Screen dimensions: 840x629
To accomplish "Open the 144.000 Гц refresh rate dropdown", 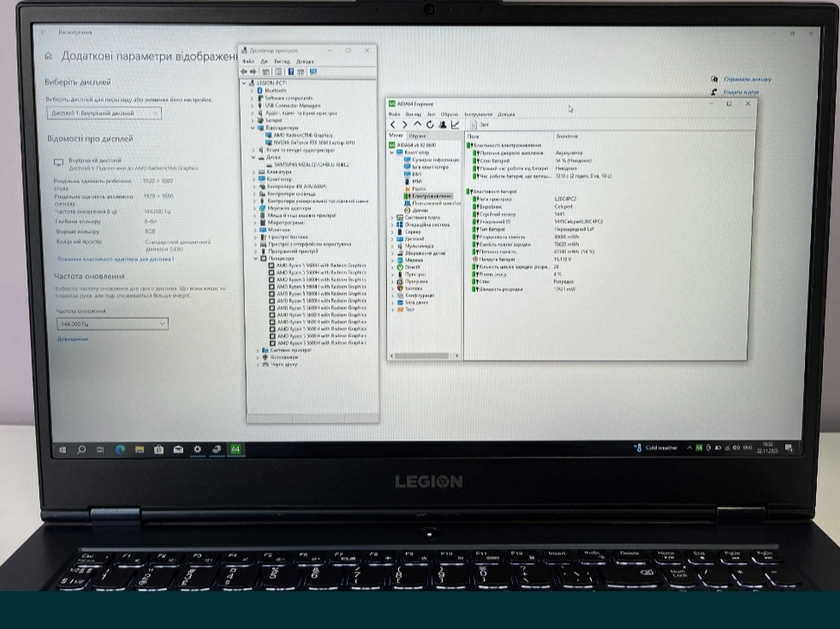I will [x=111, y=324].
